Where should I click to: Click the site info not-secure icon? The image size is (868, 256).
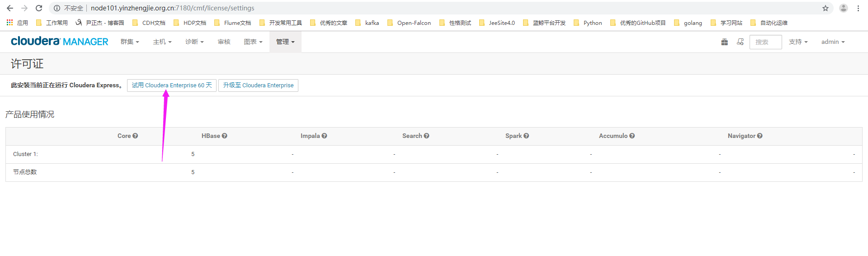pyautogui.click(x=57, y=8)
